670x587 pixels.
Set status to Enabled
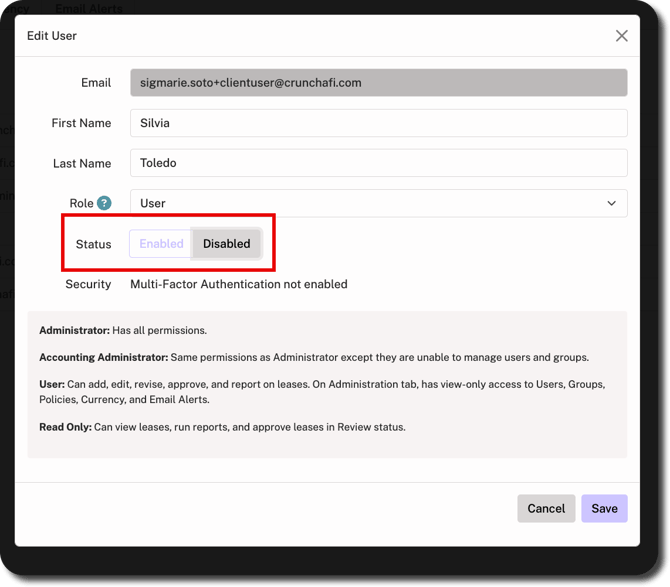pyautogui.click(x=161, y=244)
